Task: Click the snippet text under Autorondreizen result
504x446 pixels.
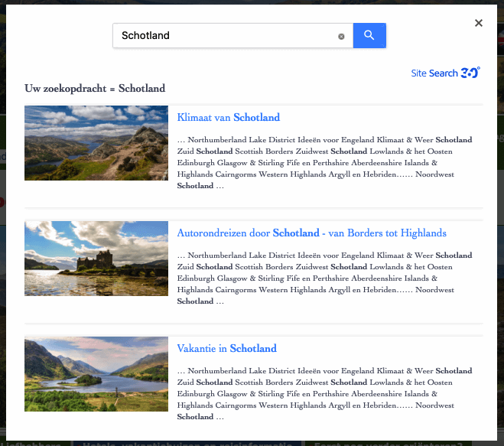Action: click(x=324, y=278)
